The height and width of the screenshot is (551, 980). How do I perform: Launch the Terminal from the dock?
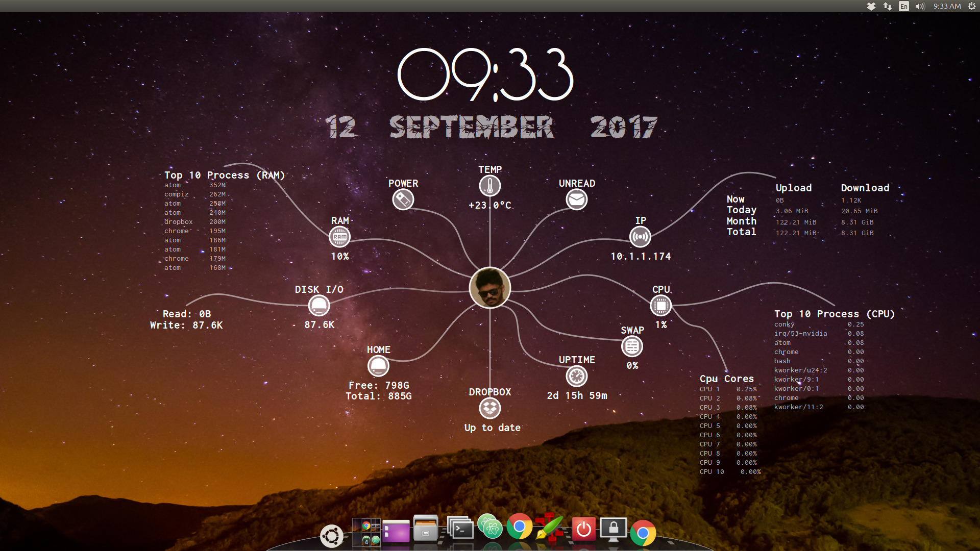pyautogui.click(x=460, y=529)
